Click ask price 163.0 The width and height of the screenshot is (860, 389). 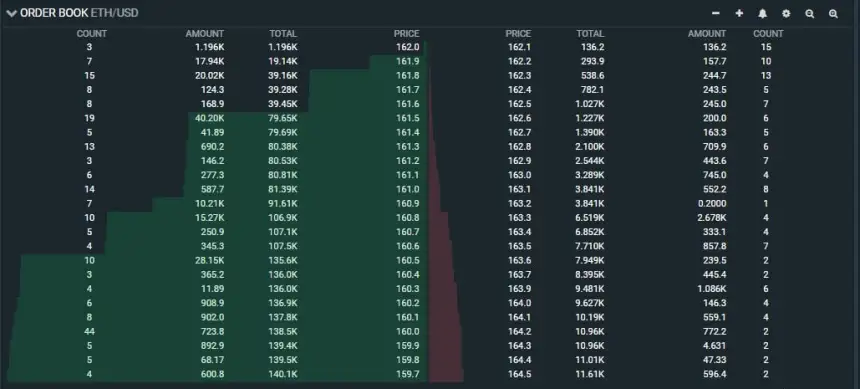[x=519, y=175]
